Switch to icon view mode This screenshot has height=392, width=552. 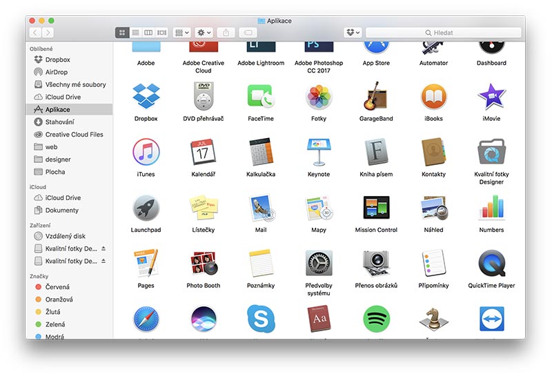point(122,32)
